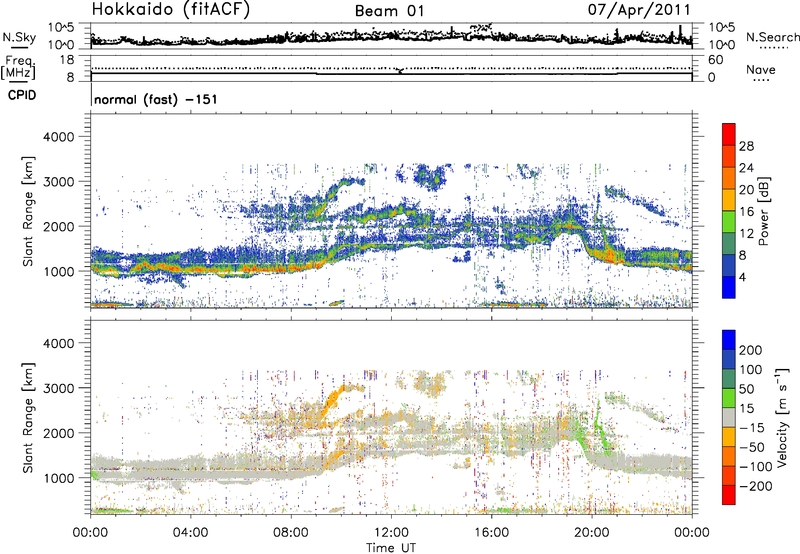Click the 'Hokkaido (fitACF)' title text

[171, 10]
